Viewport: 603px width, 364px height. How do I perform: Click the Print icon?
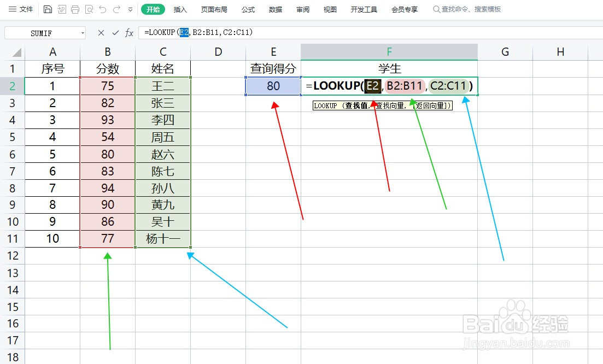pyautogui.click(x=75, y=9)
